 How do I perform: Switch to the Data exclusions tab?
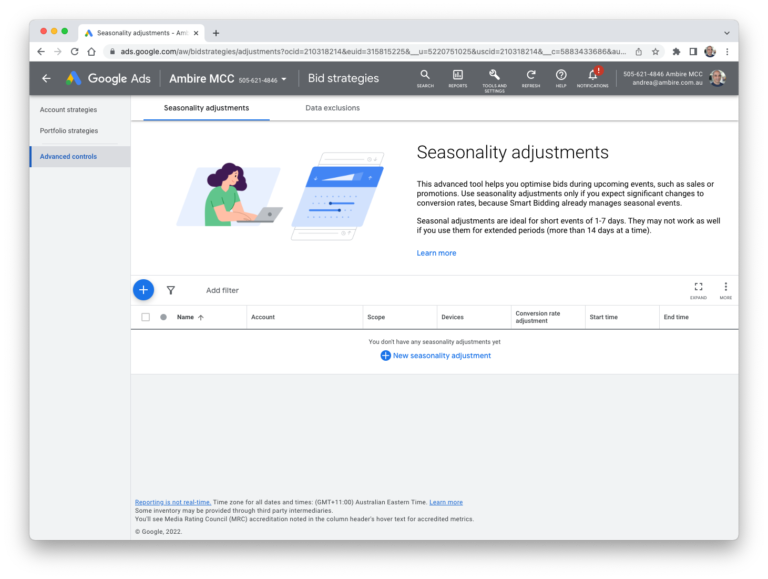point(333,108)
